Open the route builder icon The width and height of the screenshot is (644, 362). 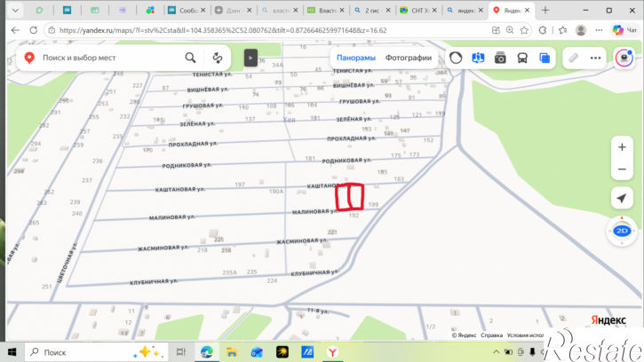pos(218,58)
